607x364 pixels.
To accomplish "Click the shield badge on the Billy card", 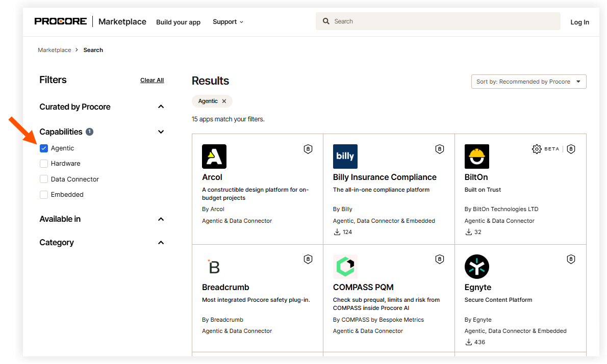I will [x=439, y=149].
